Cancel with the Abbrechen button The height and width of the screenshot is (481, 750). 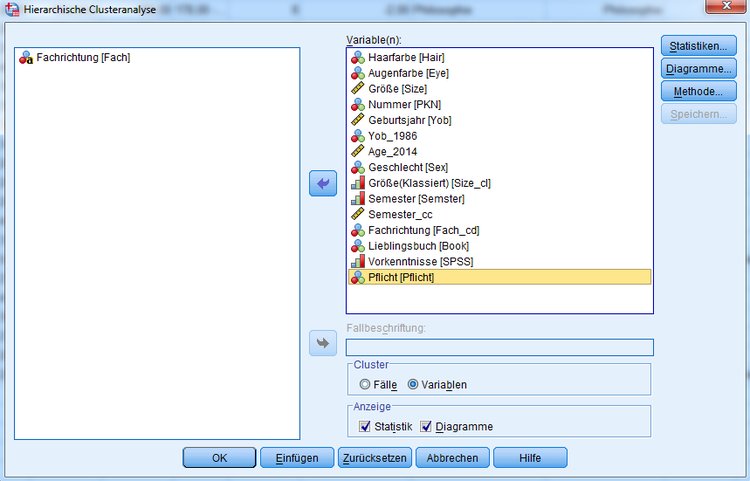point(452,458)
